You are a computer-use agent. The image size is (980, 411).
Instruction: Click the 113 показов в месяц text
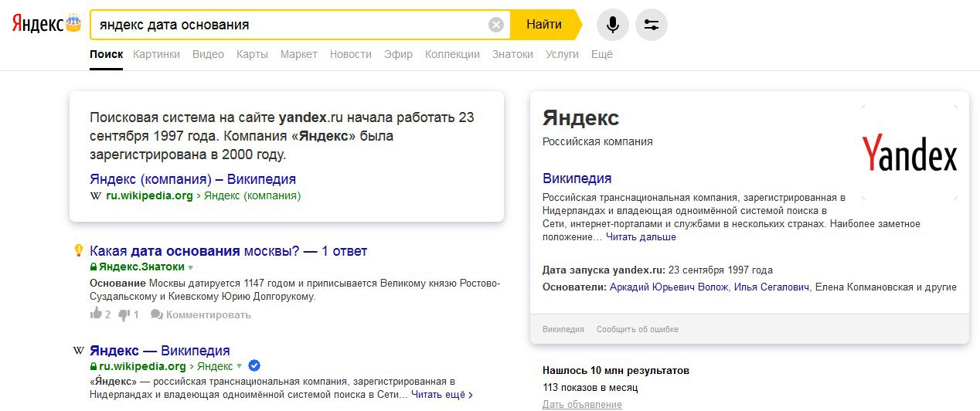tap(590, 388)
